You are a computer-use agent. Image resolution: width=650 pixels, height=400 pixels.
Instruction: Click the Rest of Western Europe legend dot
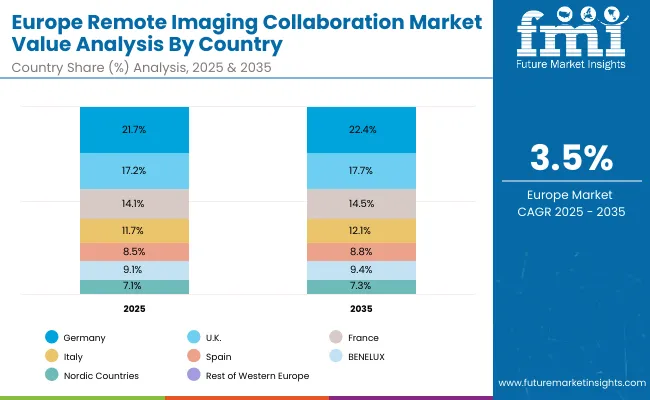194,375
